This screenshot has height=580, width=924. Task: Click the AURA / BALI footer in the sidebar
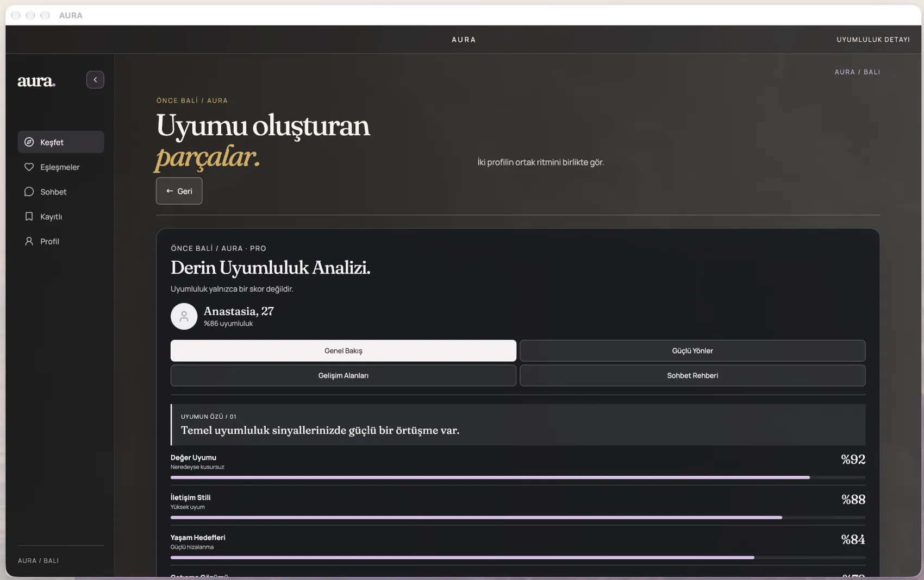tap(38, 561)
